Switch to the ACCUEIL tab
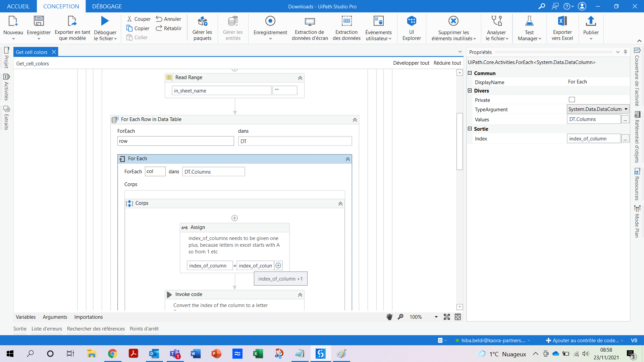 point(18,6)
